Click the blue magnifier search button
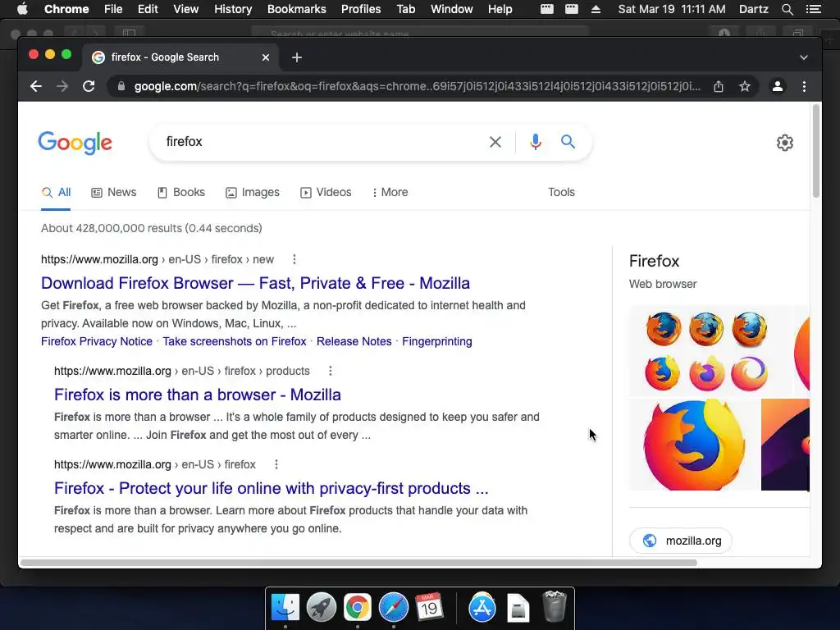 point(568,141)
